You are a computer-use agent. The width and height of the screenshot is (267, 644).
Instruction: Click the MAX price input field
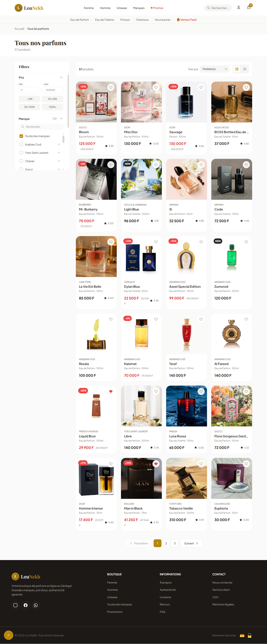[x=53, y=90]
